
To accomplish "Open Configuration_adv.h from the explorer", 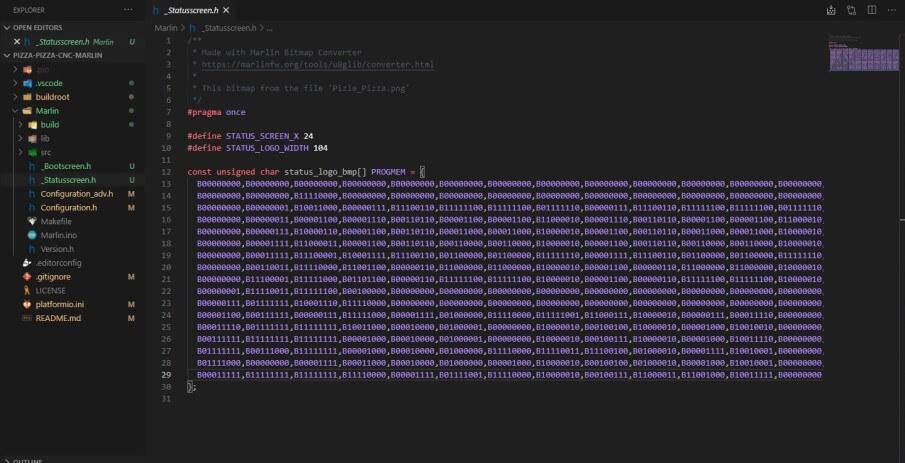I will pyautogui.click(x=76, y=193).
